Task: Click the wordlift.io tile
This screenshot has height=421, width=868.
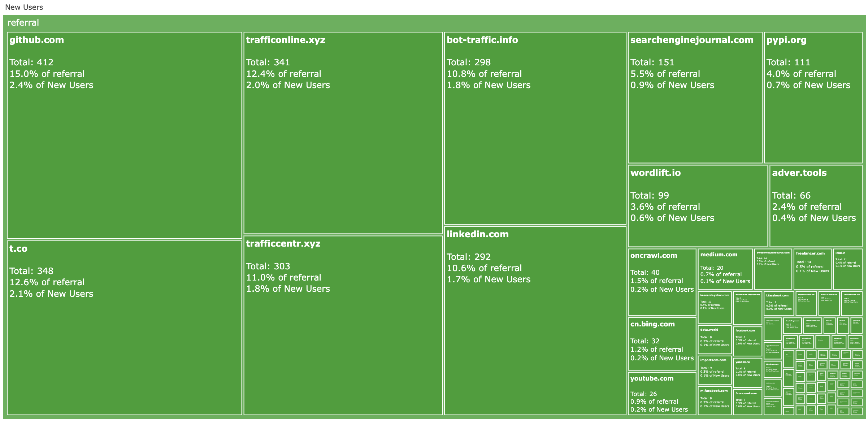Action: [698, 206]
